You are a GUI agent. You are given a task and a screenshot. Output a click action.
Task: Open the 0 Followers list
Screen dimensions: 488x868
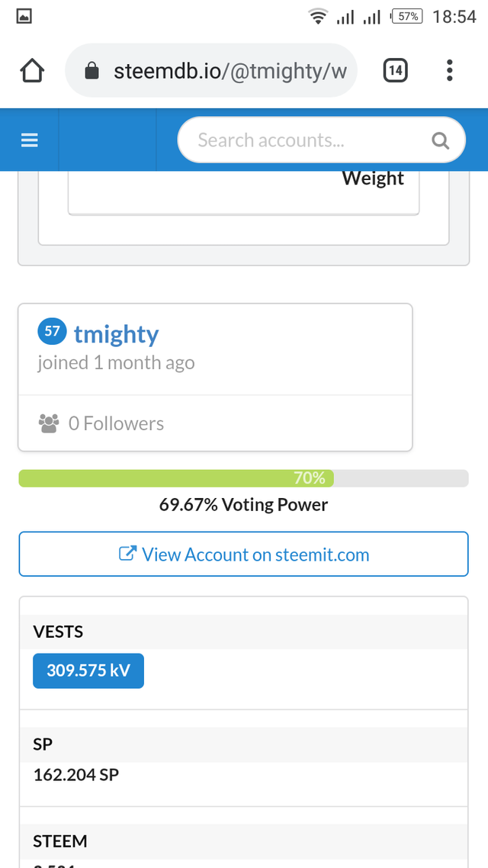click(x=116, y=423)
